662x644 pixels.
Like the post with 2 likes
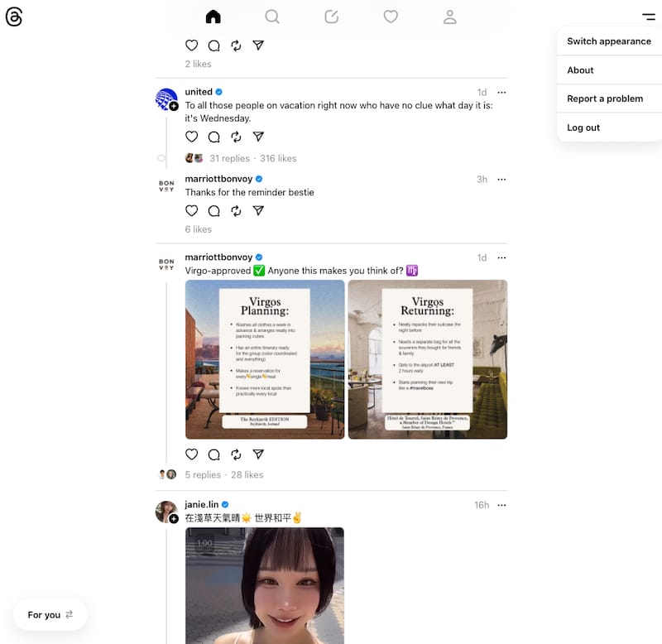click(192, 46)
